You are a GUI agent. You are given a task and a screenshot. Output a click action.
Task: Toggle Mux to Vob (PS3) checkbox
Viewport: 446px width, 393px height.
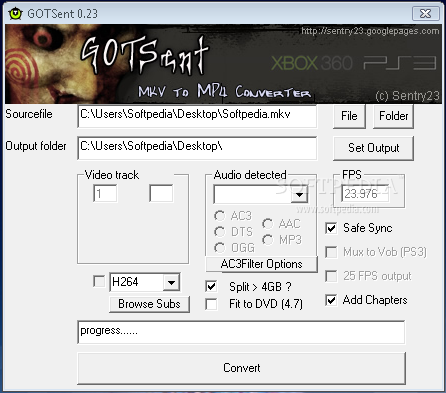coord(331,252)
